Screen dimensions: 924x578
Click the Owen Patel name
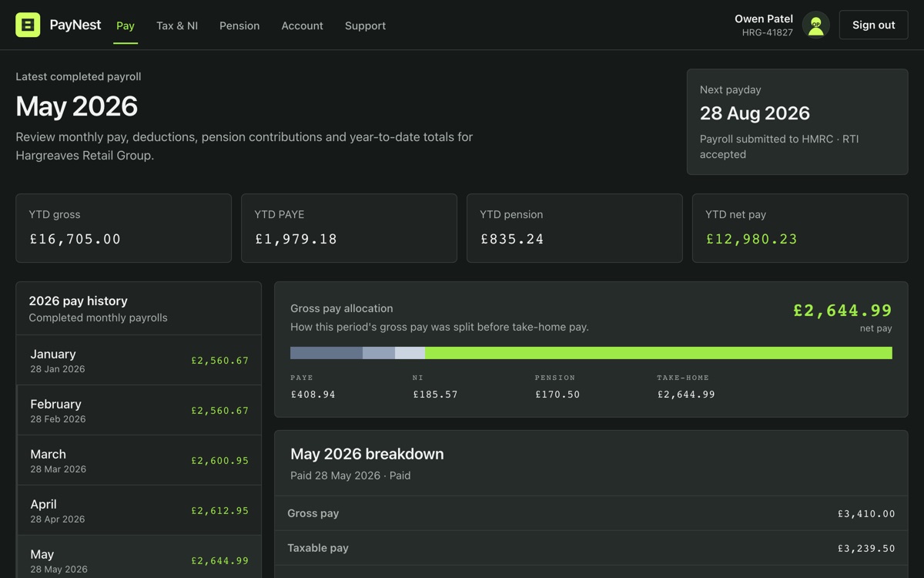pyautogui.click(x=764, y=18)
